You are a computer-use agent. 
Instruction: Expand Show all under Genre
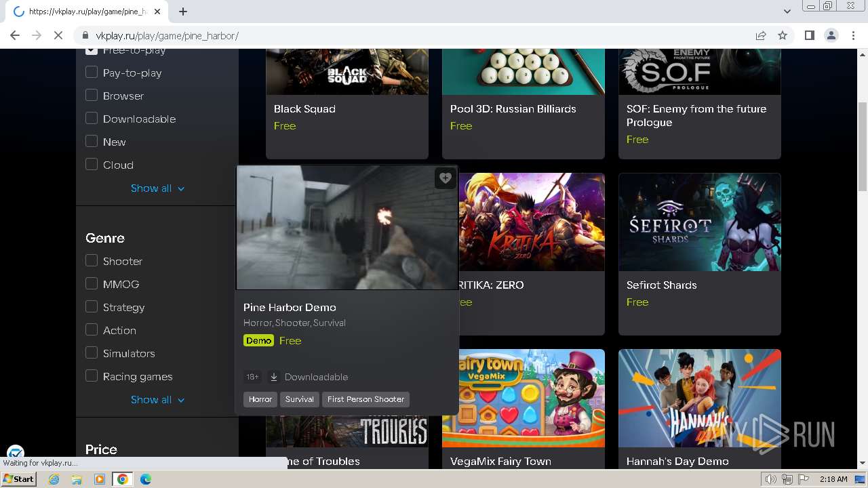[157, 400]
